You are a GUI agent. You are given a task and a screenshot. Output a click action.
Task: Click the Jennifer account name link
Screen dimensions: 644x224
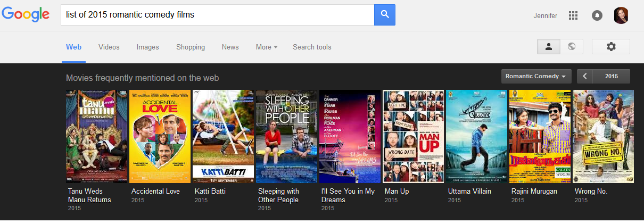click(545, 15)
